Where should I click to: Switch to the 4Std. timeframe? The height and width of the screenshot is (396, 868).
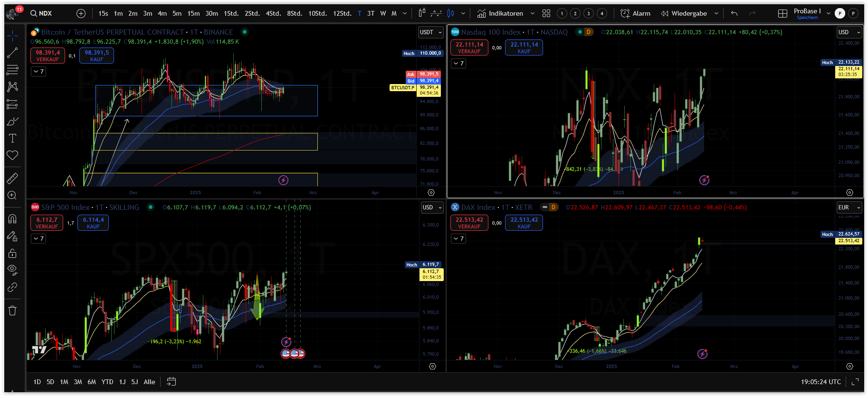tap(273, 13)
